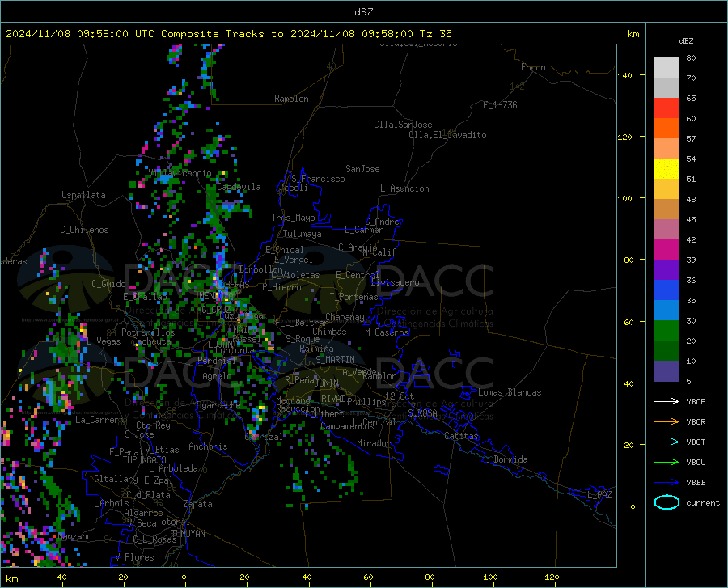Select the red 65 dBZ color swatch
The width and height of the screenshot is (728, 588).
tap(667, 108)
